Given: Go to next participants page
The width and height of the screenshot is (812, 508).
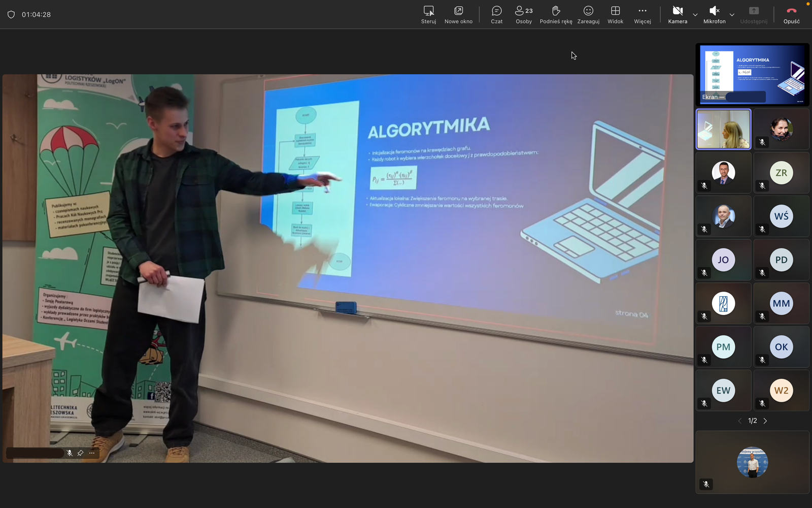Looking at the screenshot, I should (x=765, y=421).
